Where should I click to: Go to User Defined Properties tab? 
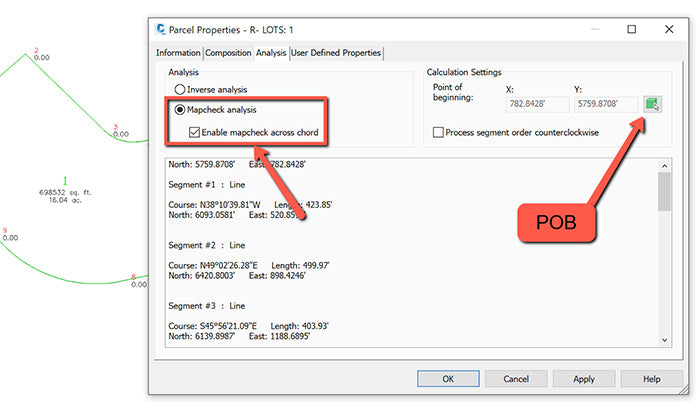click(x=335, y=53)
